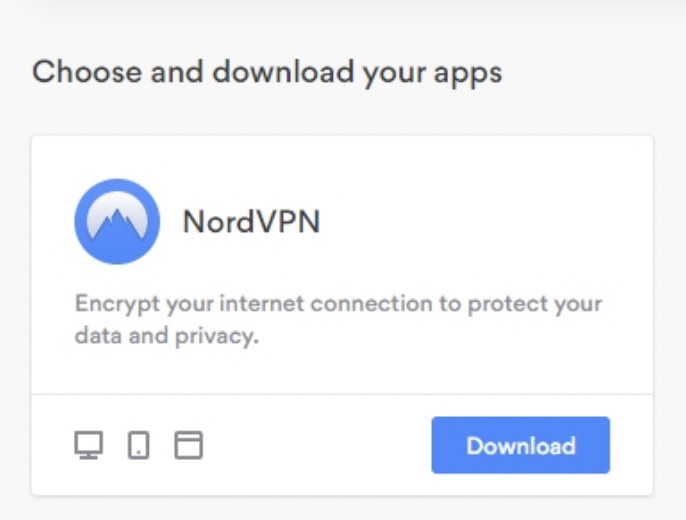Image resolution: width=686 pixels, height=520 pixels.
Task: Click the NordVPN mountain logo
Action: (x=117, y=221)
